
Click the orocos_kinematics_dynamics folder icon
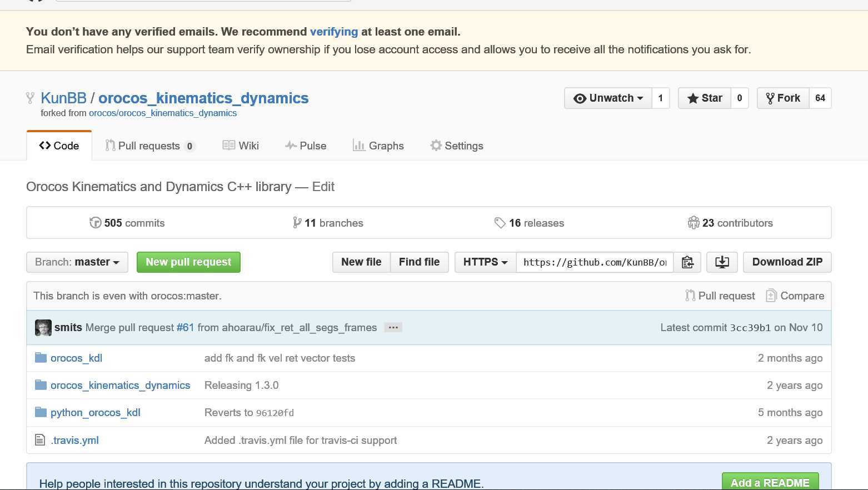pos(41,385)
